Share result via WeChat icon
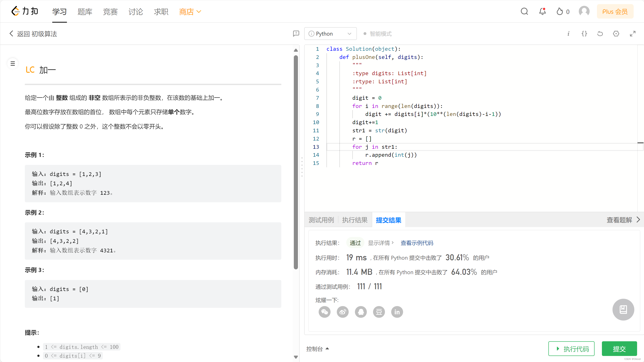 324,312
